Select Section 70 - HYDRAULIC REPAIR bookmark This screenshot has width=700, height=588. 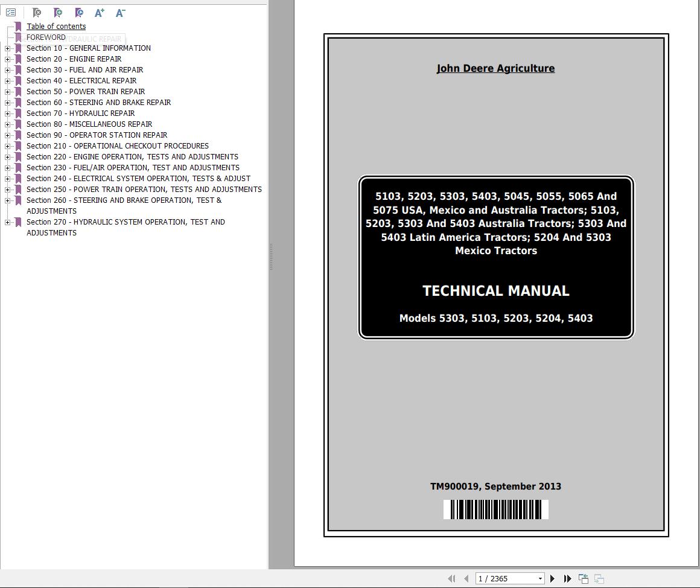pyautogui.click(x=80, y=113)
